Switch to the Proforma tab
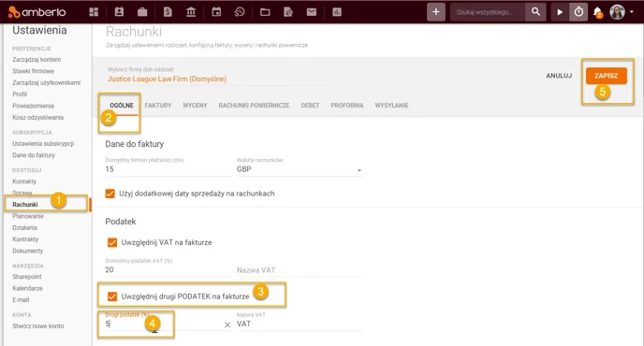 click(347, 106)
